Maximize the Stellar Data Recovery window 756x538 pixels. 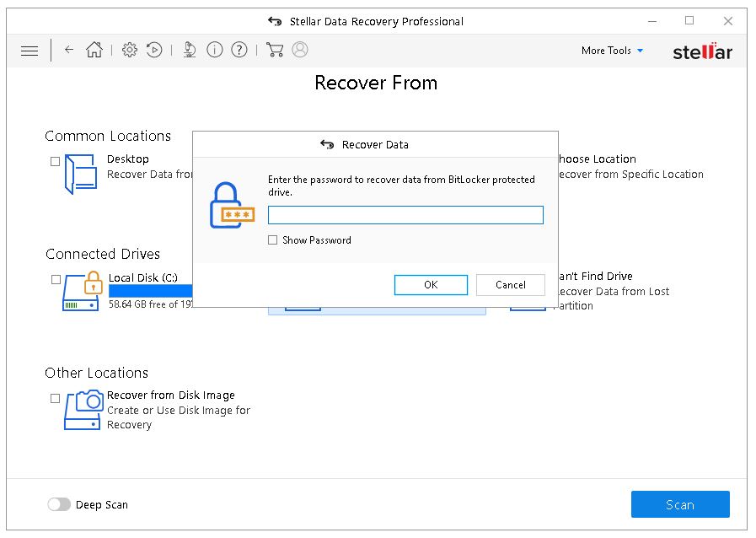coord(689,20)
